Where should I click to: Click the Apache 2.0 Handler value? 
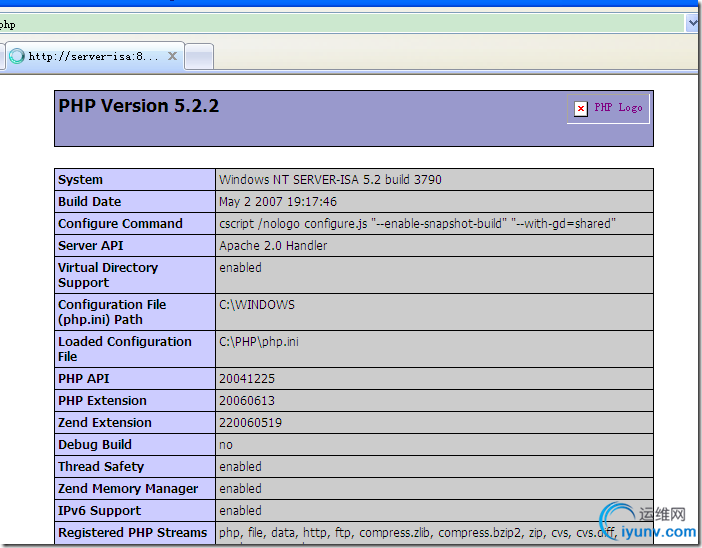point(273,245)
